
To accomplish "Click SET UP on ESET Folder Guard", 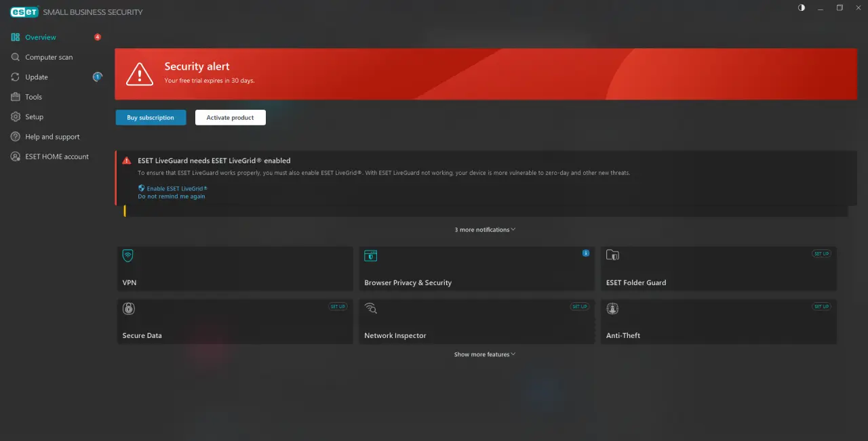I will (x=821, y=253).
